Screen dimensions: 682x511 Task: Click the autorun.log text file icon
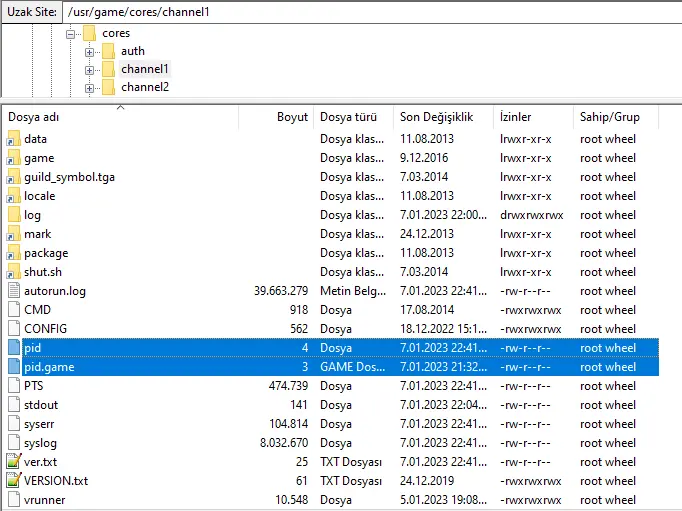13,291
